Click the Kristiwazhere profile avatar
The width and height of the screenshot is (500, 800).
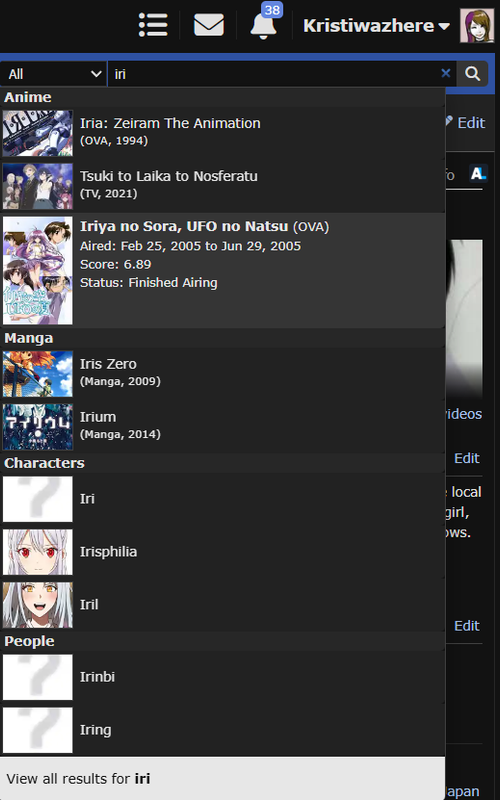coord(477,26)
